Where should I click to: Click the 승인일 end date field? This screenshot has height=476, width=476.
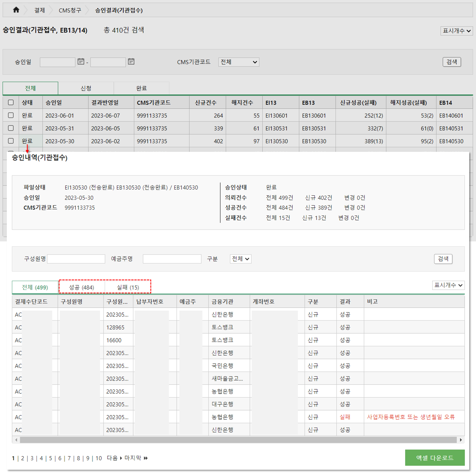[x=108, y=62]
